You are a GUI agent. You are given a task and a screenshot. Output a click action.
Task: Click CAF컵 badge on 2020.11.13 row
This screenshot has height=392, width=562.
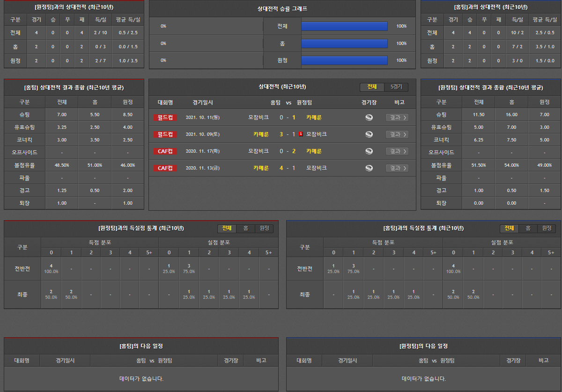(x=165, y=168)
